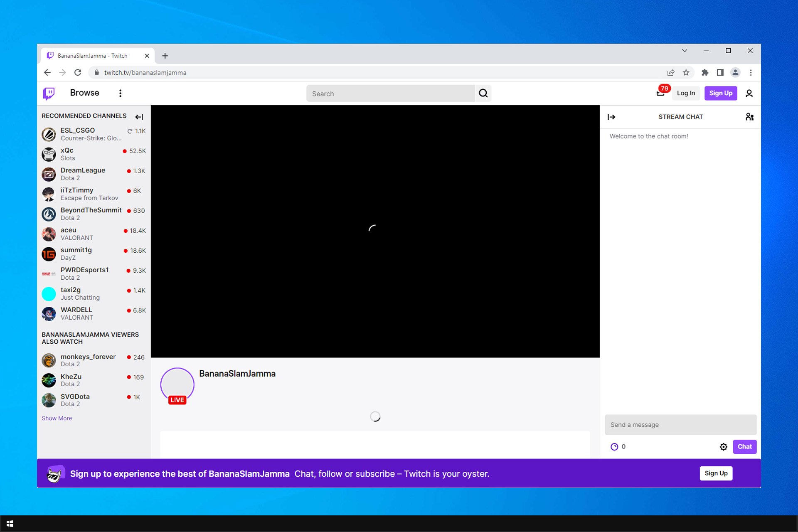Open the BeyondTheSummit channel

(x=94, y=214)
